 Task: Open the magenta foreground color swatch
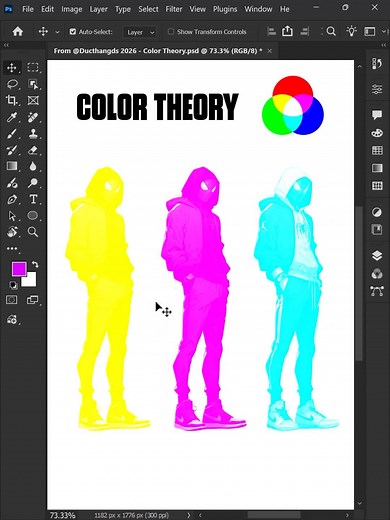(18, 268)
